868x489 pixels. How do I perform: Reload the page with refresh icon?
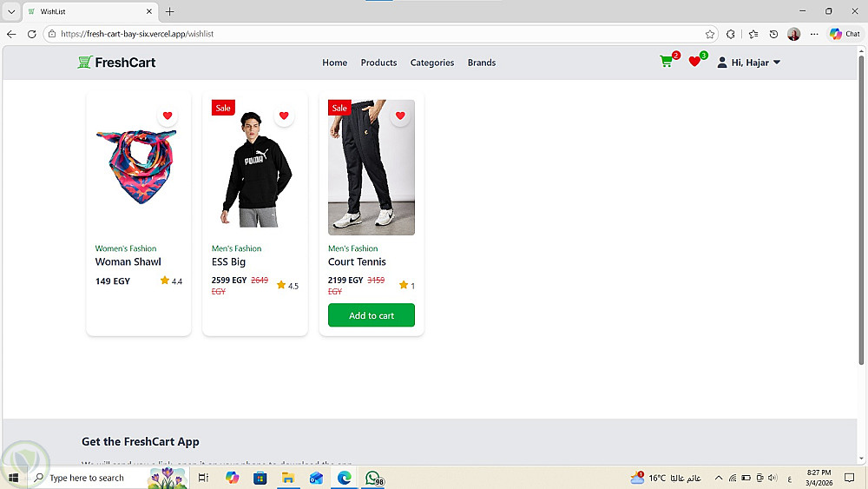(31, 34)
